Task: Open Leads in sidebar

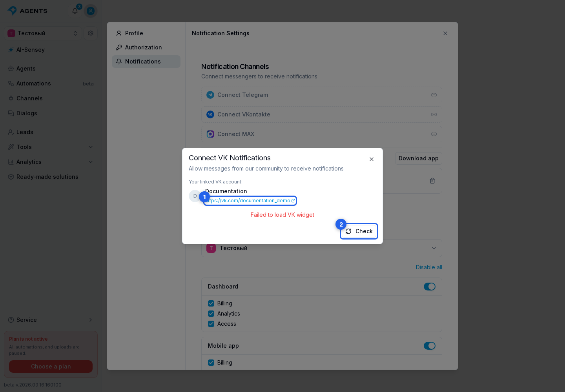Action: (x=51, y=132)
